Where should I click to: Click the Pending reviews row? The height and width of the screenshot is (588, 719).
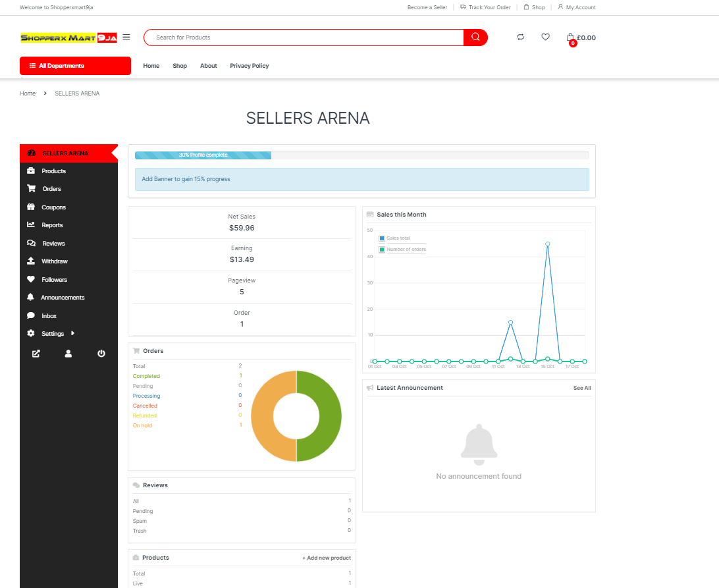pos(242,511)
